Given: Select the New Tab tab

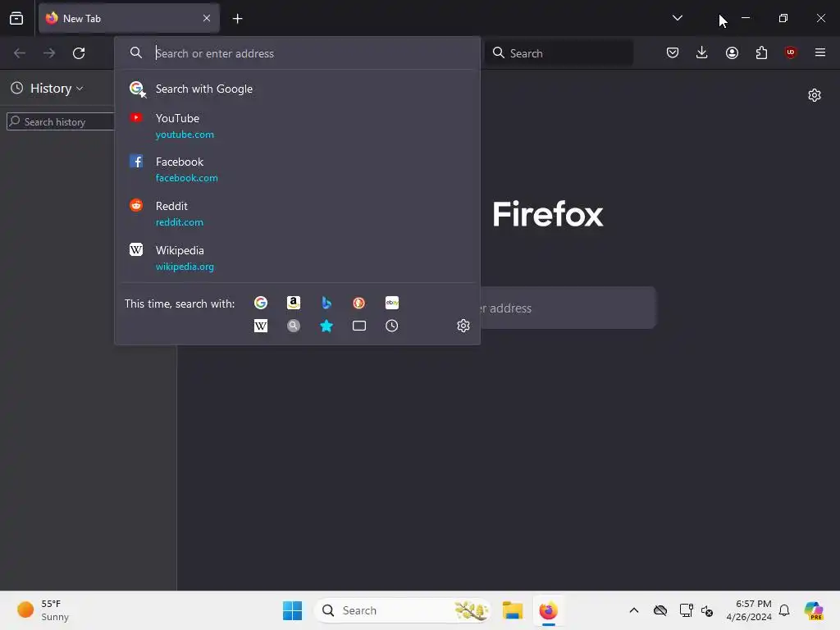Looking at the screenshot, I should click(x=129, y=19).
